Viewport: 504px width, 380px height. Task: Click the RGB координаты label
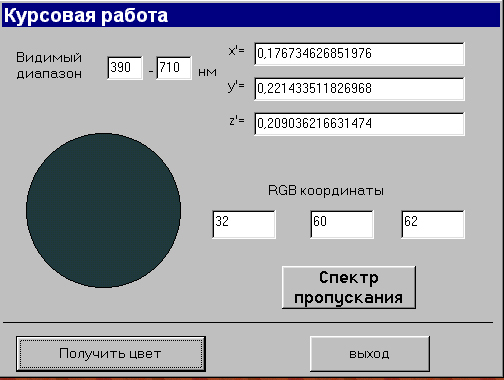point(326,190)
